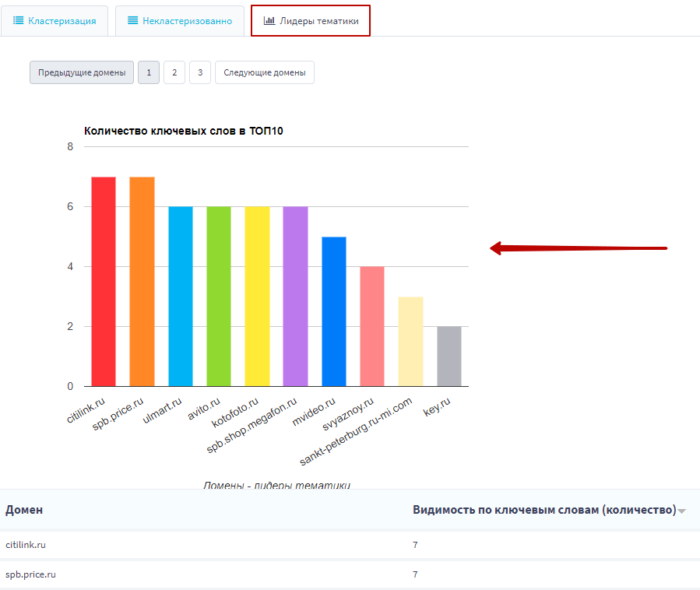Click the yellow kotofoto.ru bar
The height and width of the screenshot is (590, 700).
(257, 297)
